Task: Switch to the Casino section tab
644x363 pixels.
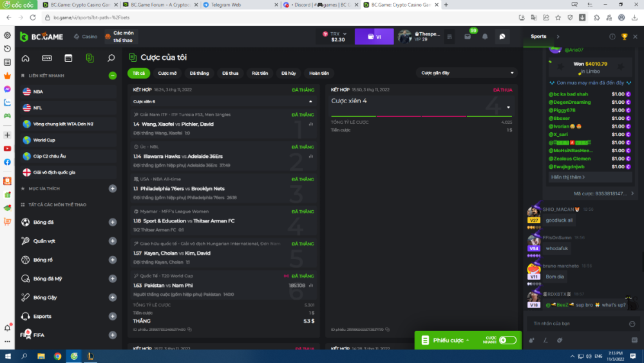Action: tap(86, 37)
